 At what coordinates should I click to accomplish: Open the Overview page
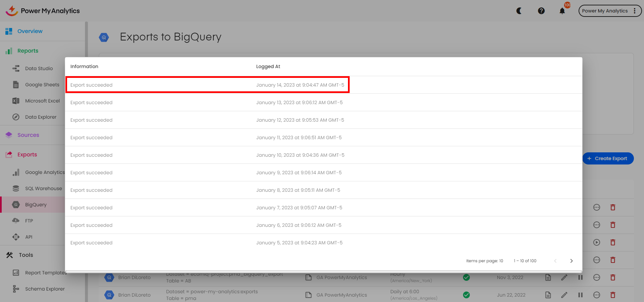pos(30,31)
